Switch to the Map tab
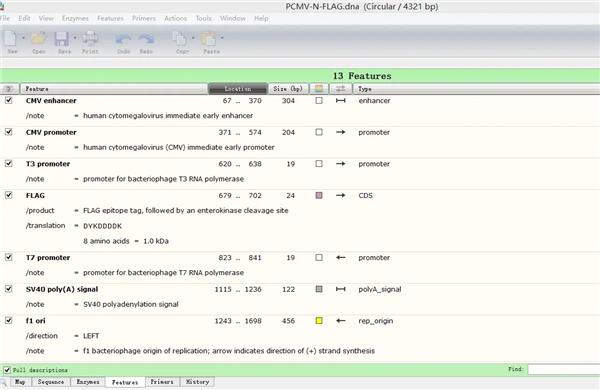Viewport: 600px width, 390px height. [x=20, y=382]
